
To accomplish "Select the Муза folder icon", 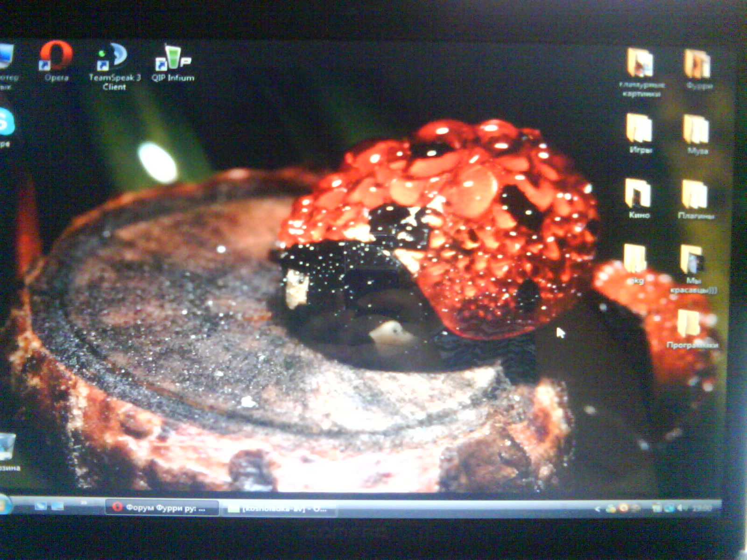I will click(x=696, y=130).
